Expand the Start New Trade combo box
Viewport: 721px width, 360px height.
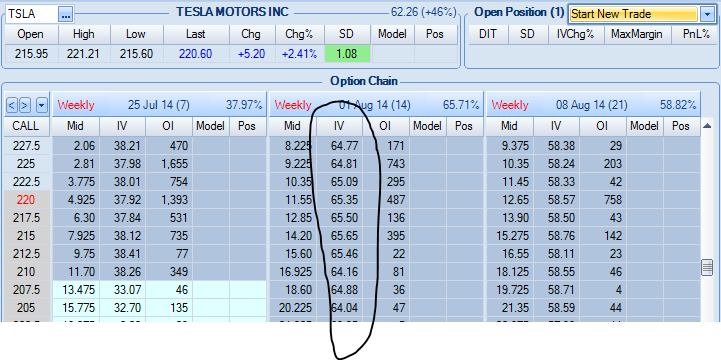pyautogui.click(x=707, y=14)
